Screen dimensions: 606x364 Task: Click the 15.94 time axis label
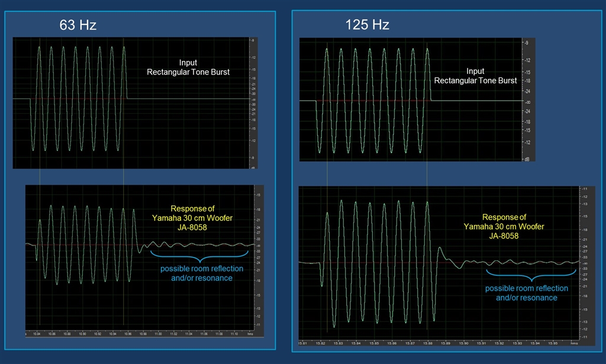535,343
